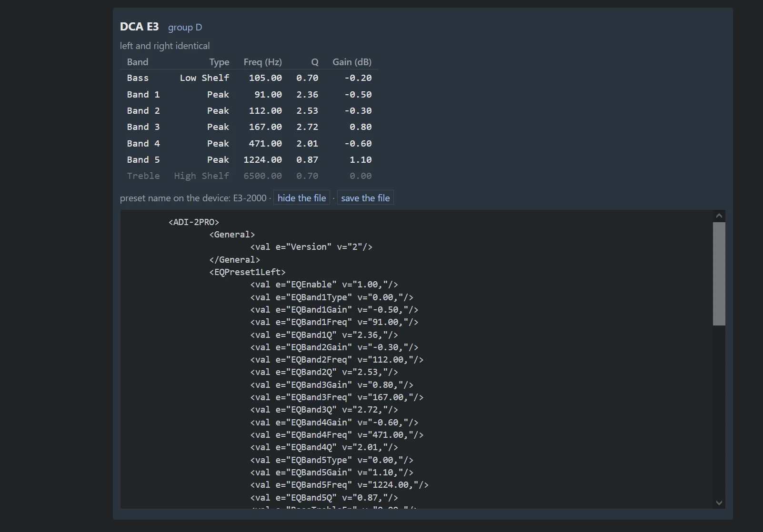This screenshot has height=532, width=763.
Task: Click the file viewer scrollbar thumb
Action: point(719,274)
